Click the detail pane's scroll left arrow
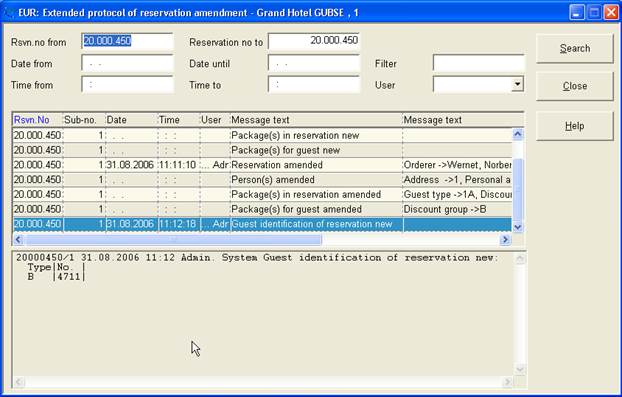 [19, 382]
